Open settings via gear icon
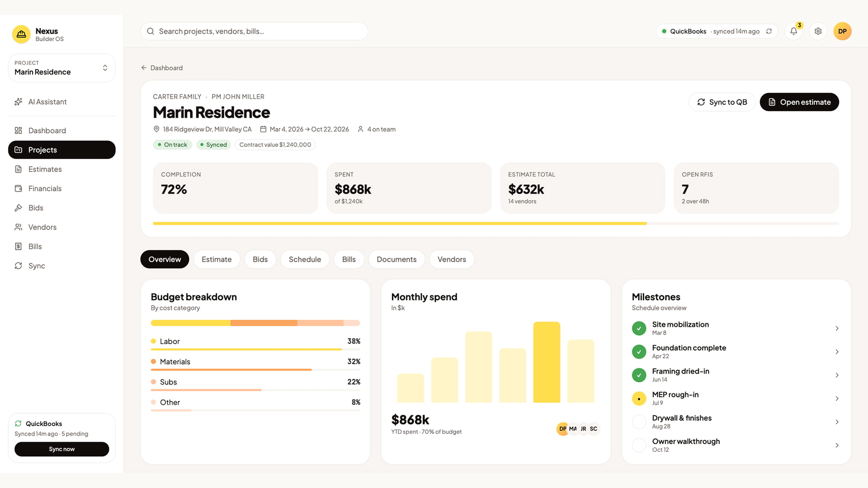This screenshot has height=488, width=868. pos(818,31)
